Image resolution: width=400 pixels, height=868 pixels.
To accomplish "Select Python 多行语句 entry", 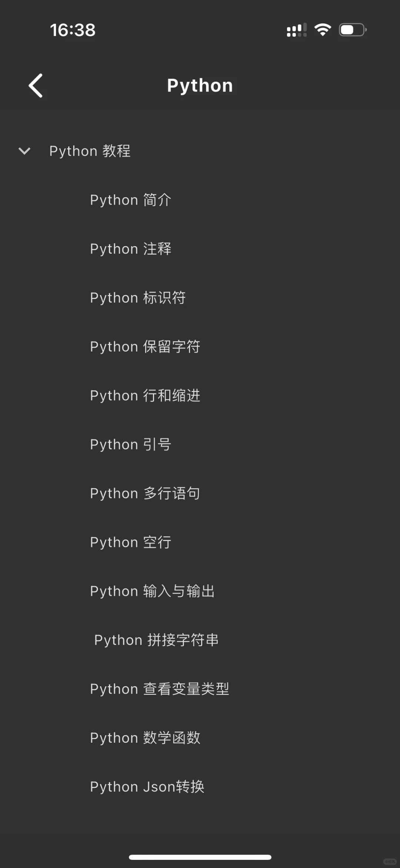I will point(145,494).
